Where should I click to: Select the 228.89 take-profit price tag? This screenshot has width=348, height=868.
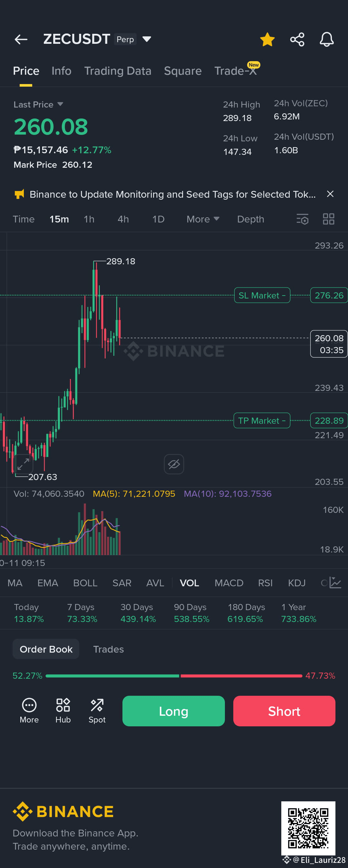329,420
